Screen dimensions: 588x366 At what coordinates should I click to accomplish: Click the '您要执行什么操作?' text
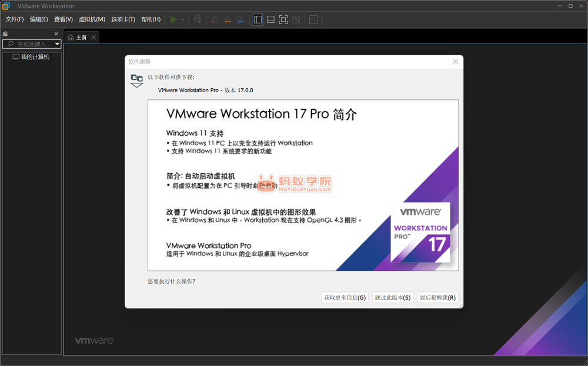click(x=171, y=281)
